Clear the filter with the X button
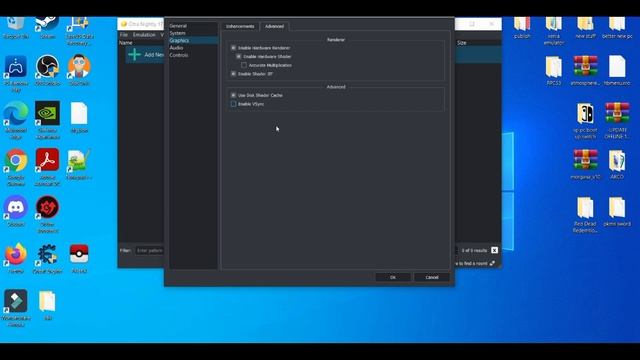This screenshot has width=640, height=360. (495, 250)
